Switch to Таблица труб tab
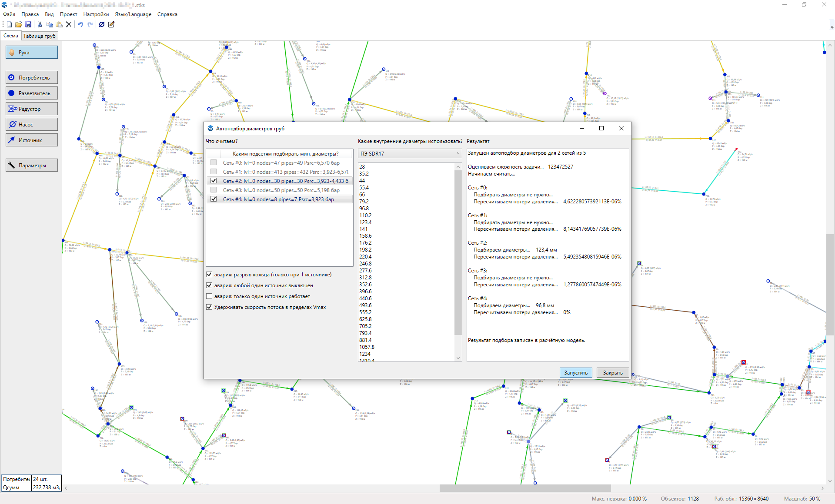Screen dimensions: 835x504 point(39,36)
